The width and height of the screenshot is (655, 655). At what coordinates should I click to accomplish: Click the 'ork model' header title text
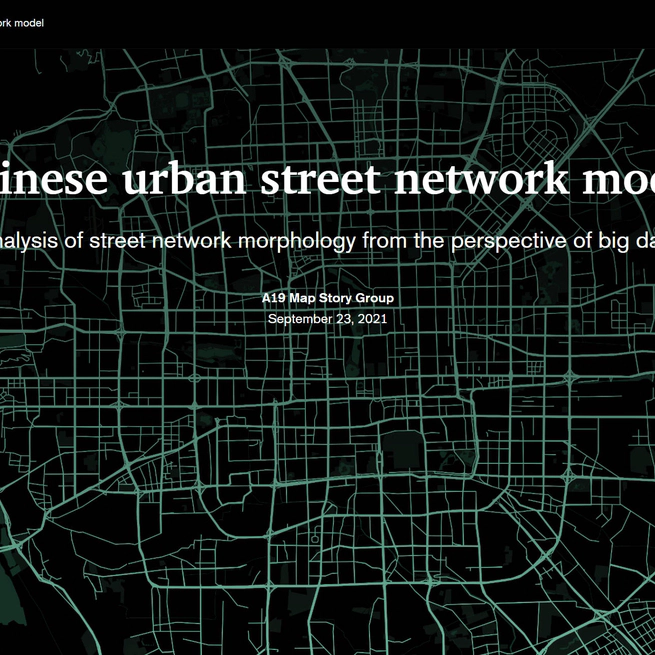coord(21,23)
